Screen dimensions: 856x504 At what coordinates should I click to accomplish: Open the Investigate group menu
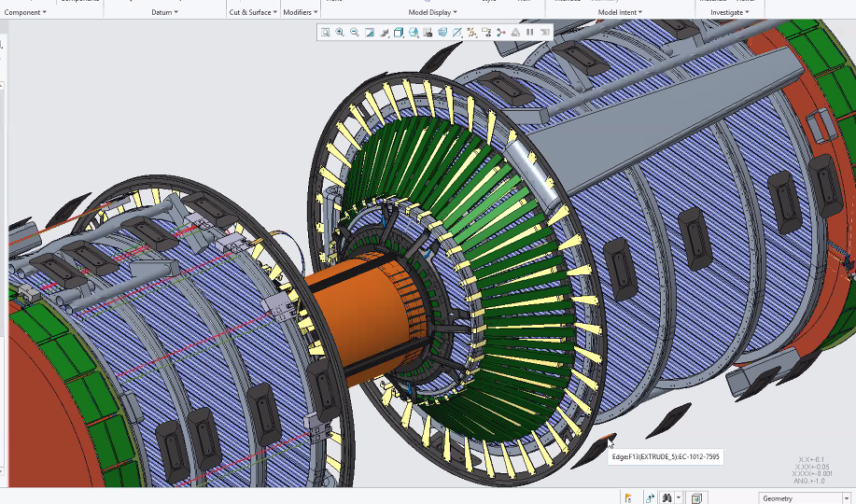[731, 12]
